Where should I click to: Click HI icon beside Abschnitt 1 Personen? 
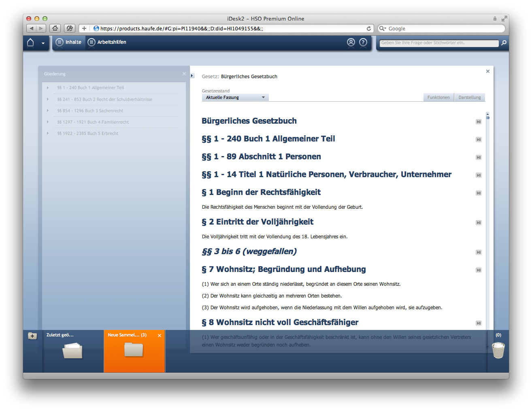479,157
